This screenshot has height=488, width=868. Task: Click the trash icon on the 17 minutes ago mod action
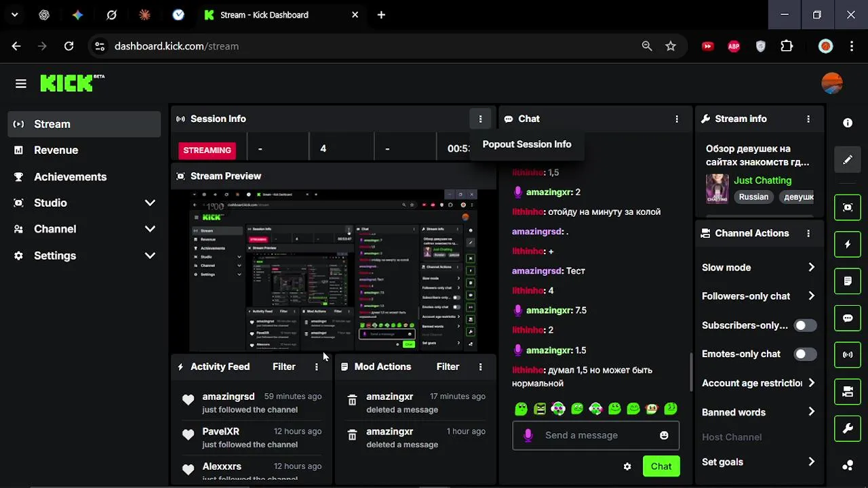click(352, 401)
